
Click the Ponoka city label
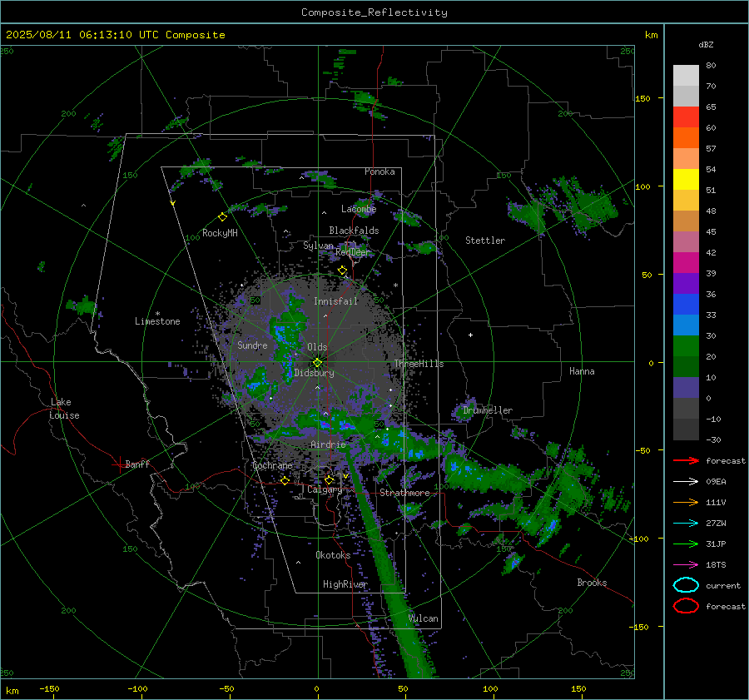pyautogui.click(x=379, y=171)
